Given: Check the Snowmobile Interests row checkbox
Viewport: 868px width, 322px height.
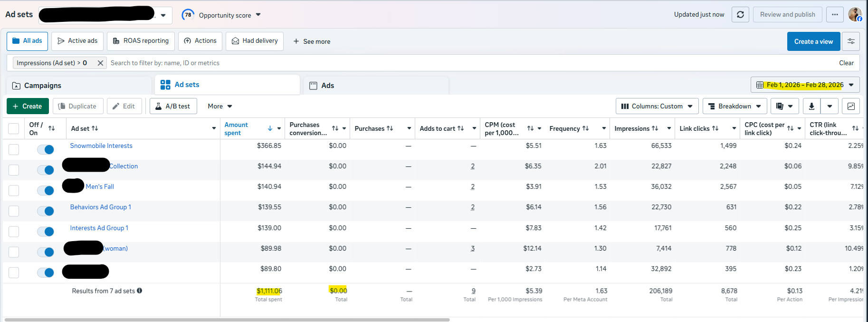Looking at the screenshot, I should point(14,149).
